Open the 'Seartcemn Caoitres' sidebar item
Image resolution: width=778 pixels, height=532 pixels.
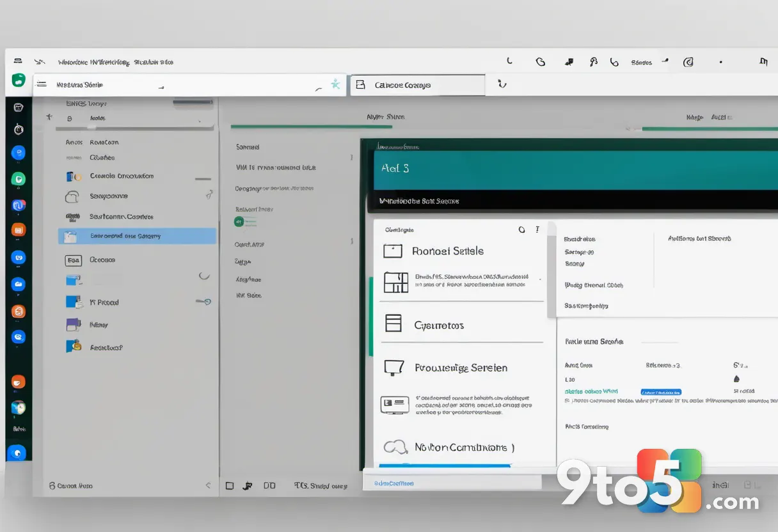(x=122, y=217)
